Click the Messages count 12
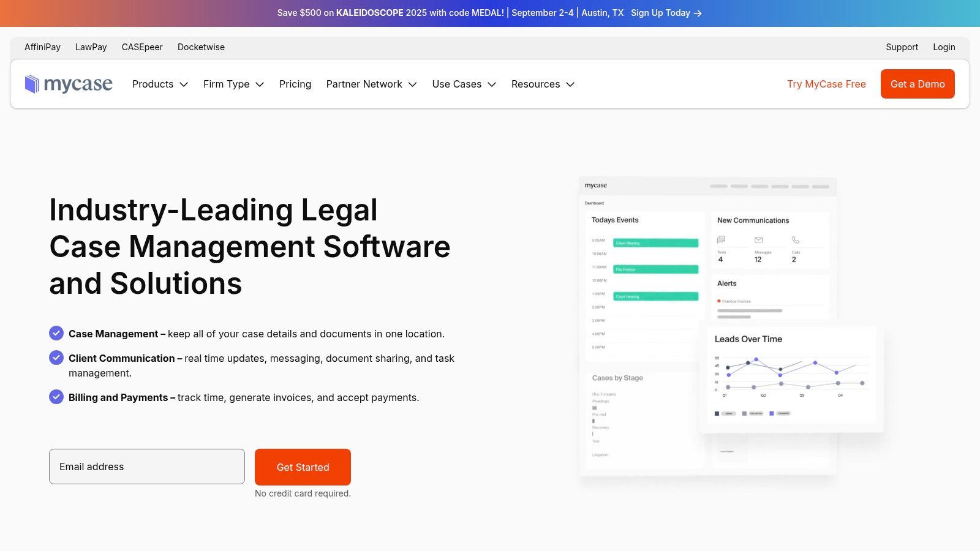 click(758, 260)
